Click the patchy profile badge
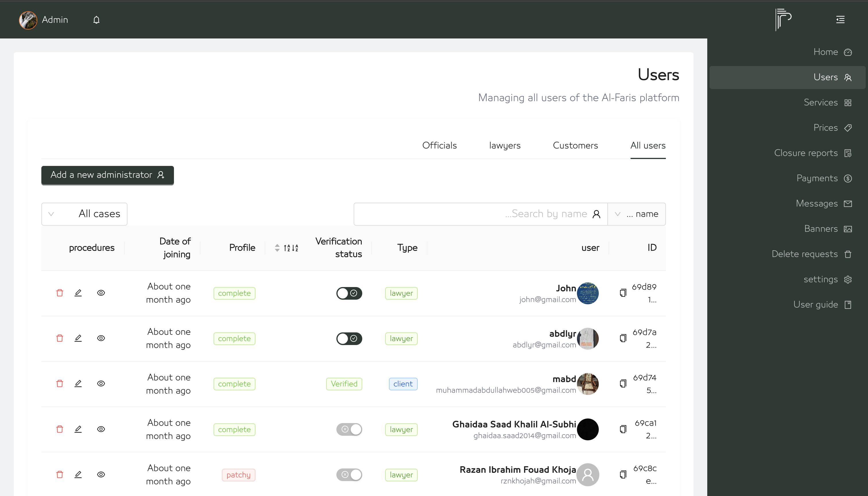The height and width of the screenshot is (496, 868). coord(239,475)
